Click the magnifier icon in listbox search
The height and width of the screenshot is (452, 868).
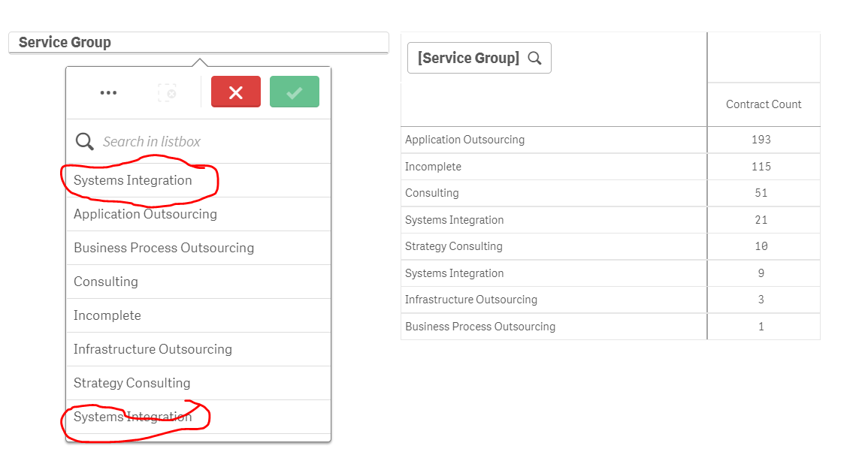pyautogui.click(x=85, y=141)
